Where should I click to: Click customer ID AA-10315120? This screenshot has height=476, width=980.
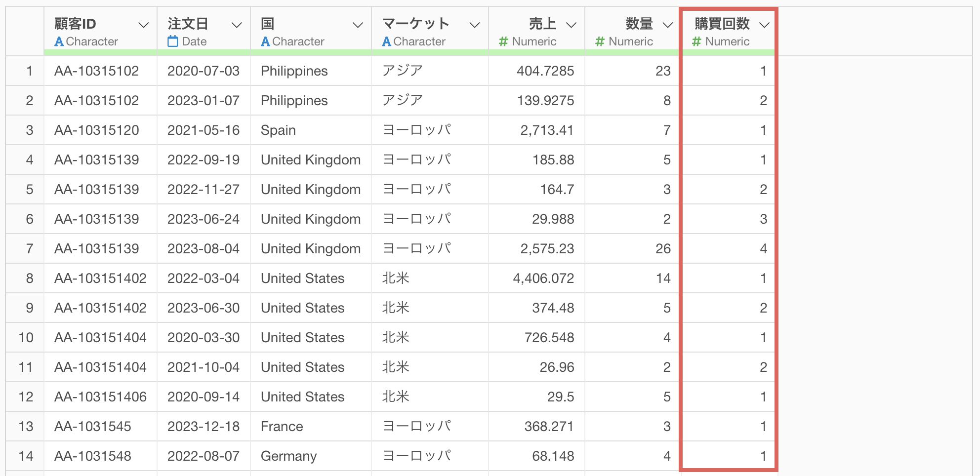coord(97,130)
